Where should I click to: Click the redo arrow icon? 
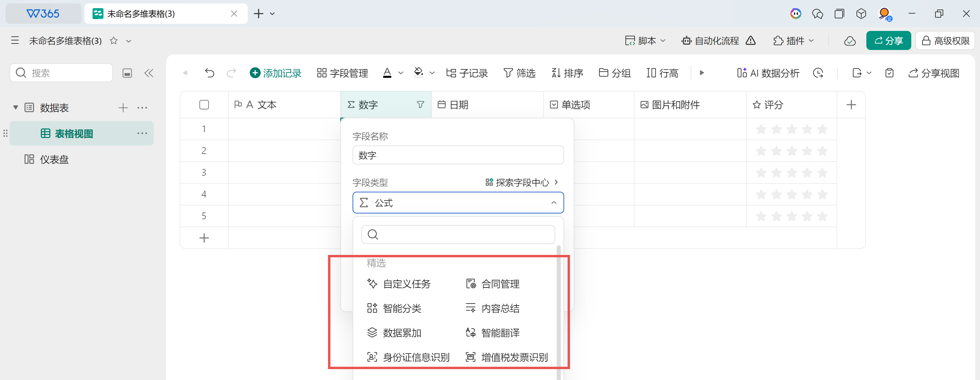point(231,73)
